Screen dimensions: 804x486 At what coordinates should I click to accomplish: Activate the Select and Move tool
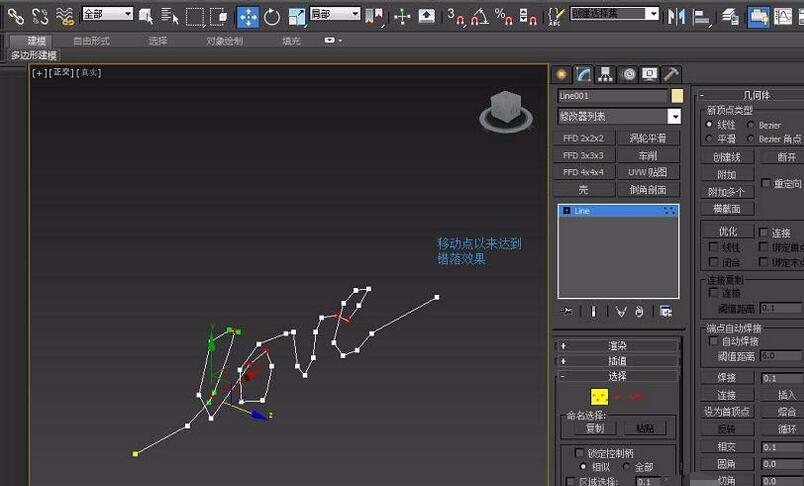point(248,17)
